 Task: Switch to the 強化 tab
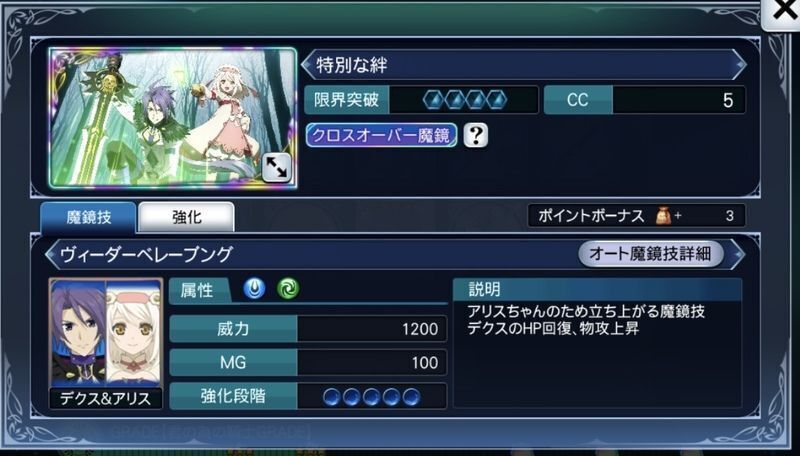187,217
